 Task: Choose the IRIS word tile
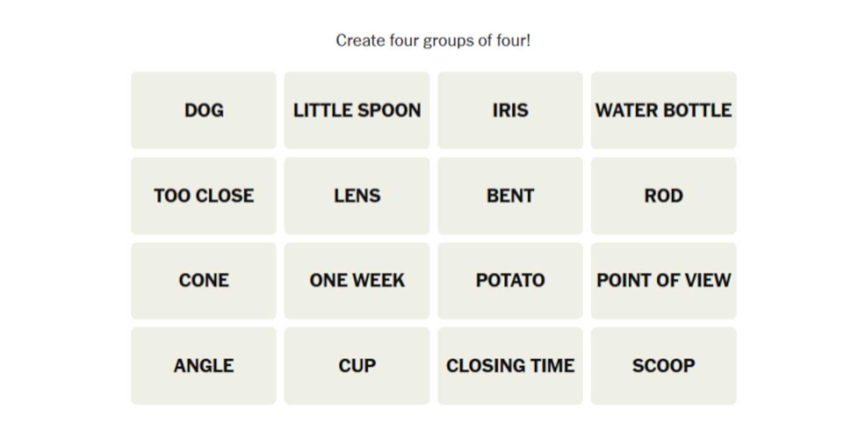(510, 110)
